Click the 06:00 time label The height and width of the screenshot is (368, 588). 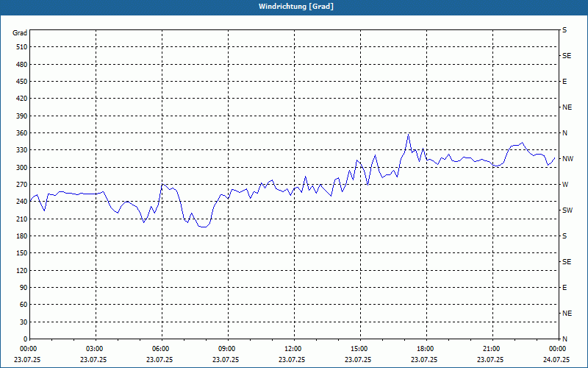coord(159,349)
